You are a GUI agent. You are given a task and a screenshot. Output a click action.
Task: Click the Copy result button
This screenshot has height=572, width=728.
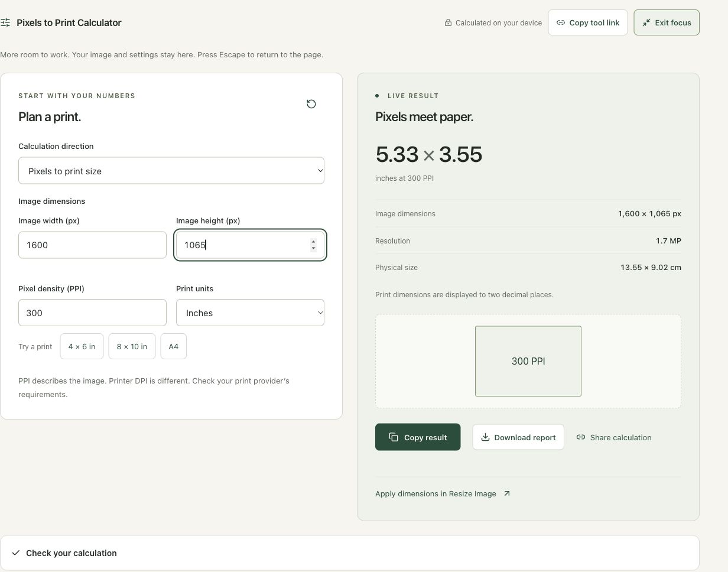(418, 437)
